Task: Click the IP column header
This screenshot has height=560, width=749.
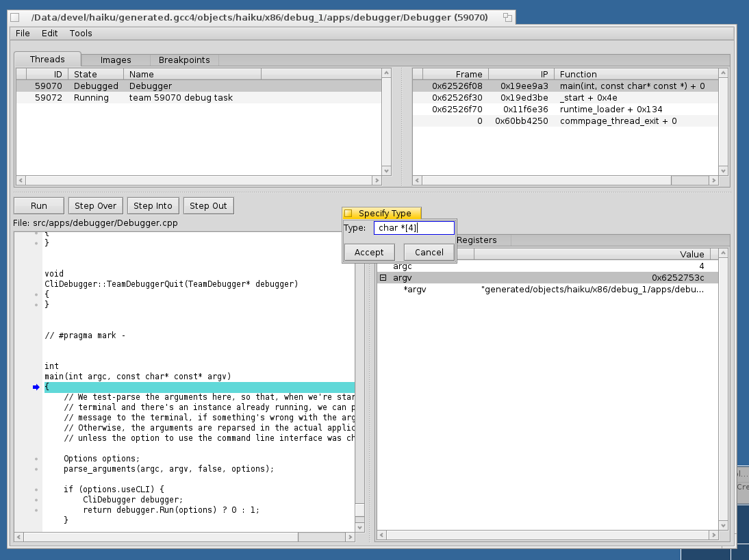Action: tap(521, 74)
